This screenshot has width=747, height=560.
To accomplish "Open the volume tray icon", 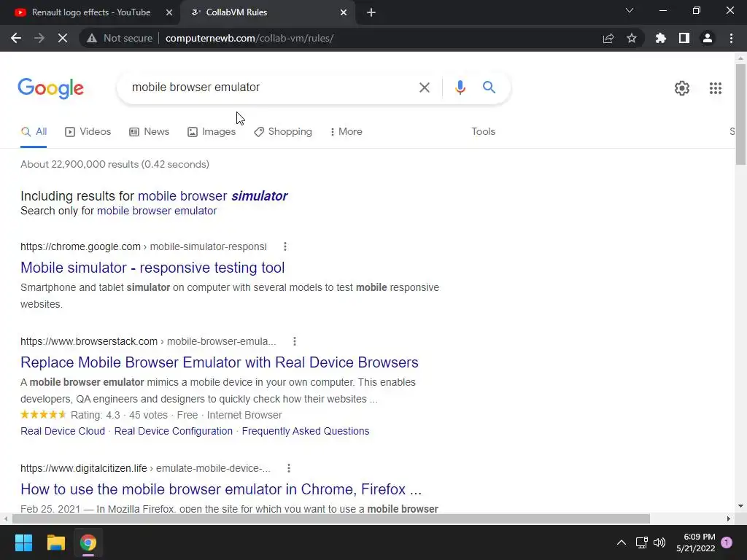I will pos(659,542).
